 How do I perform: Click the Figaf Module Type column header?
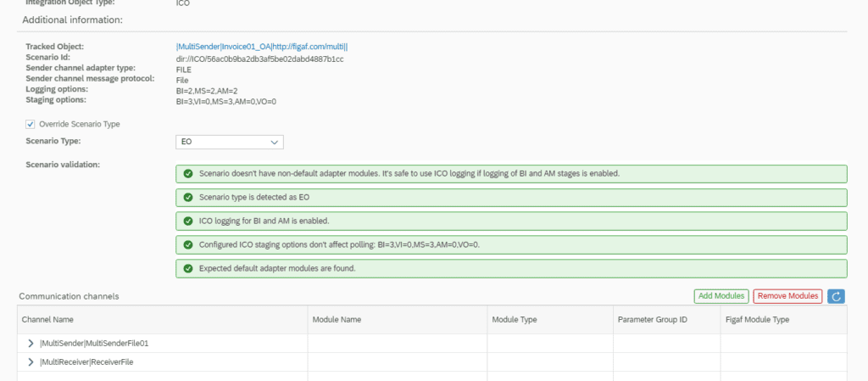[x=784, y=320]
